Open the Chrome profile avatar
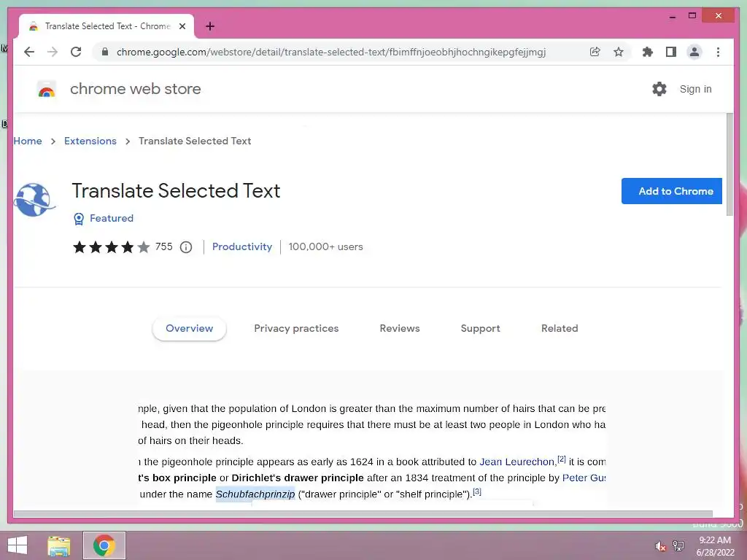Image resolution: width=747 pixels, height=560 pixels. click(694, 52)
